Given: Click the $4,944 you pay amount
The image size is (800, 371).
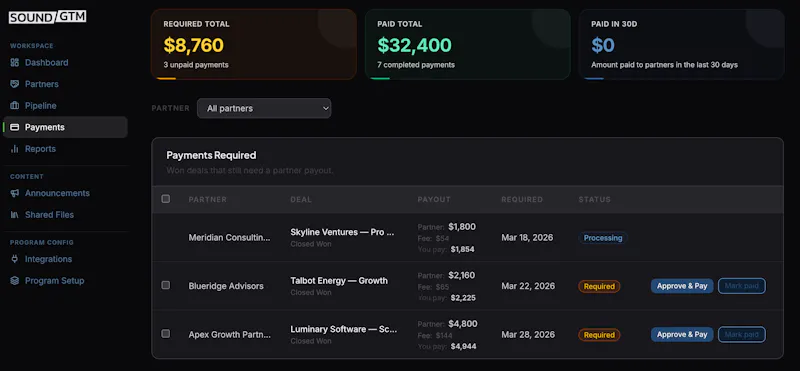Looking at the screenshot, I should coord(463,347).
